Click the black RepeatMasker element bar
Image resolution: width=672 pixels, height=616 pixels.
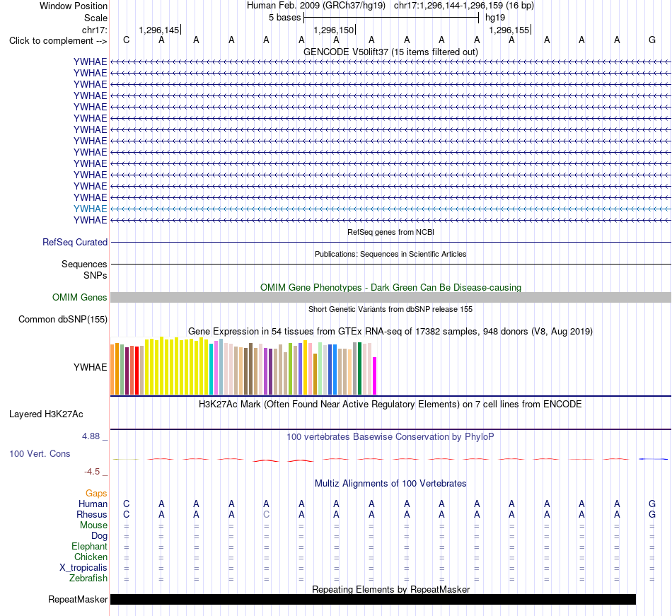(x=373, y=599)
